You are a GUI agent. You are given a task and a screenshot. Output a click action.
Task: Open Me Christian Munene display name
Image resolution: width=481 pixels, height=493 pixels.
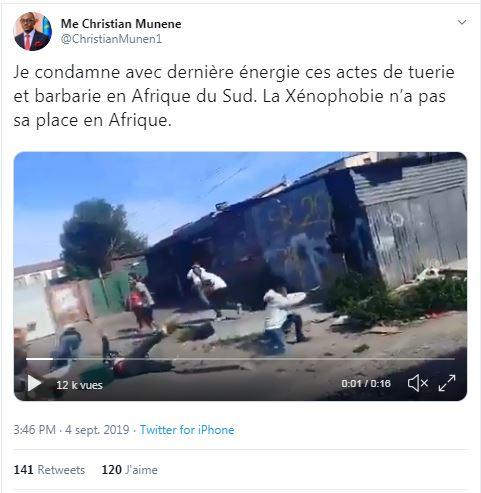click(121, 24)
